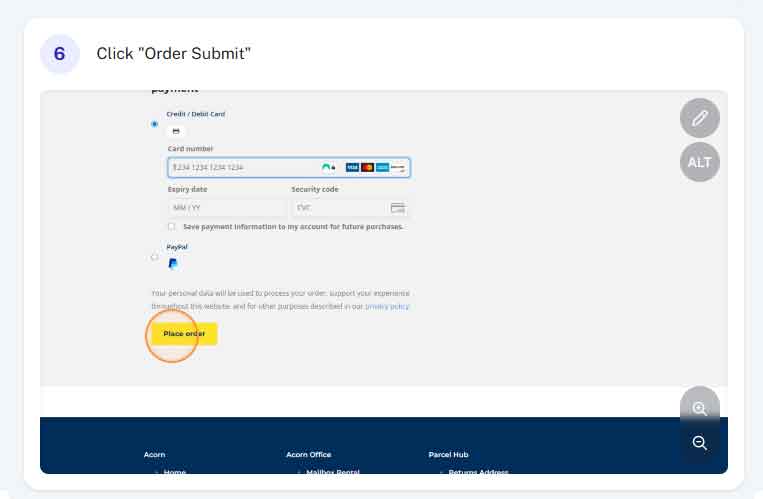Viewport: 763px width, 499px height.
Task: Select the Credit / Debit Card radio button
Action: 154,124
